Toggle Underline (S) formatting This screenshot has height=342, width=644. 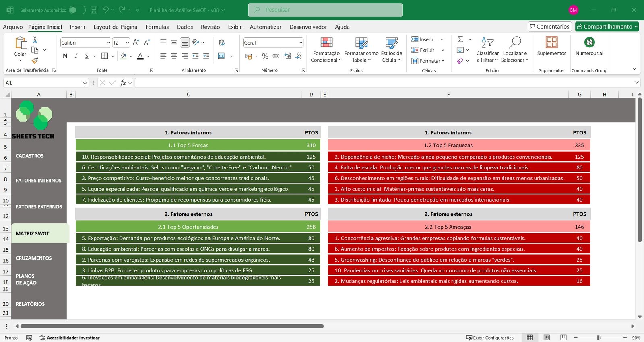point(87,56)
